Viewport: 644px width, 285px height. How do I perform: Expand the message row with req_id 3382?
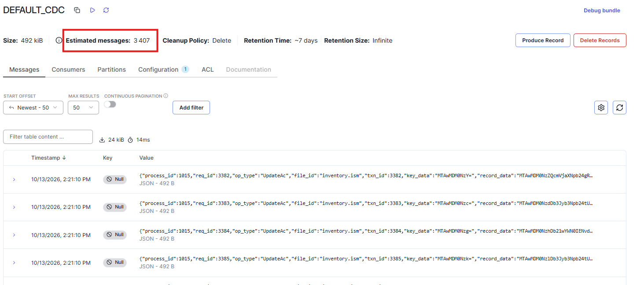coord(14,179)
